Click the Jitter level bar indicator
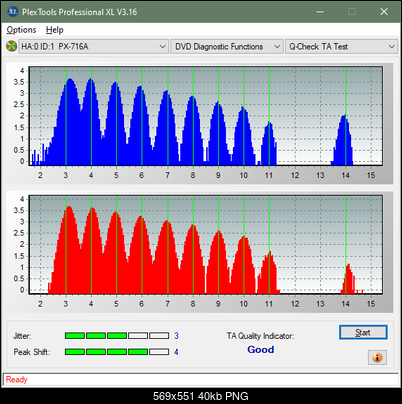Viewport: 402px width, 404px height. (x=117, y=336)
